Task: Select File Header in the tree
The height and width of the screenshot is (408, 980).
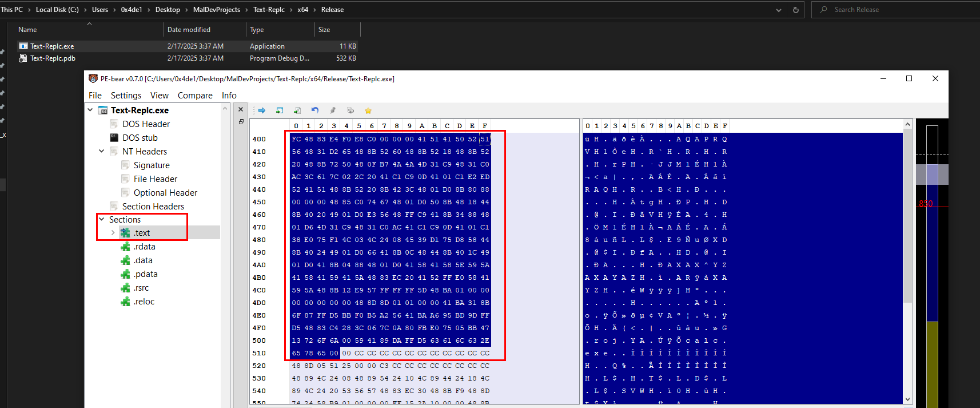Action: coord(156,179)
